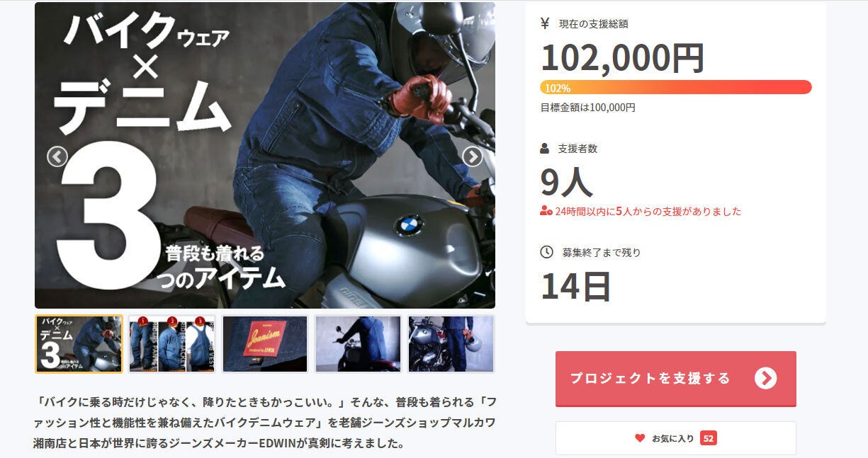Click the 102,000円 total support amount
This screenshot has height=458, width=868.
tap(623, 58)
